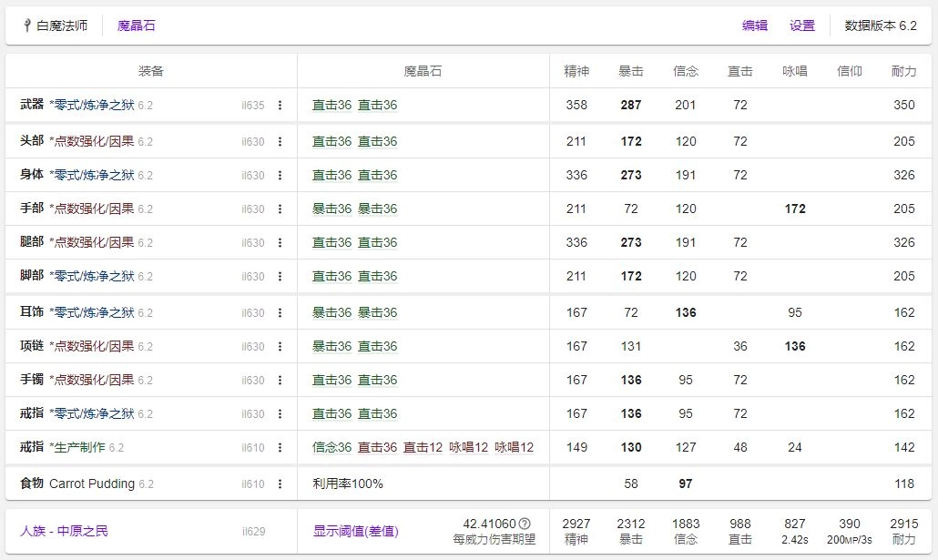The image size is (938, 560).
Task: Open the three-dot menu for the 手部 row
Action: coord(280,209)
